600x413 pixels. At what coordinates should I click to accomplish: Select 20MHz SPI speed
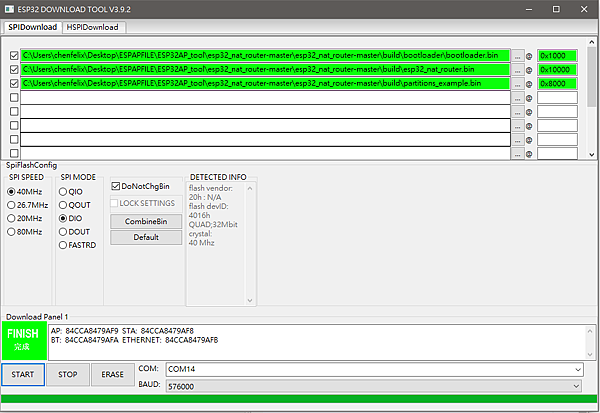(25, 219)
